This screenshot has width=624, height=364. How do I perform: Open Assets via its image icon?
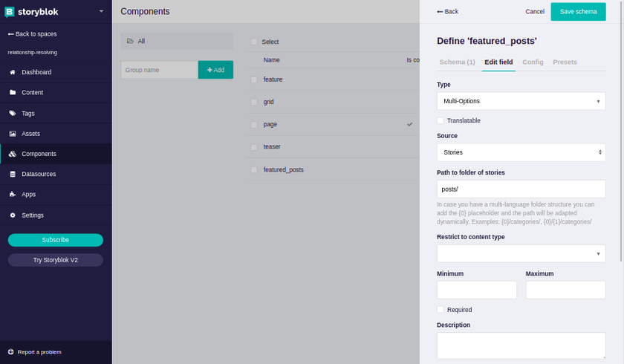(13, 134)
